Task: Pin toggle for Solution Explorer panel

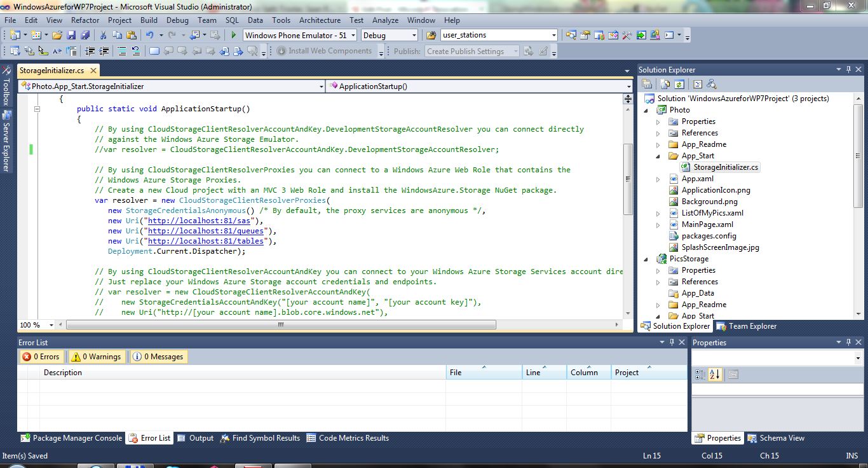Action: [848, 69]
